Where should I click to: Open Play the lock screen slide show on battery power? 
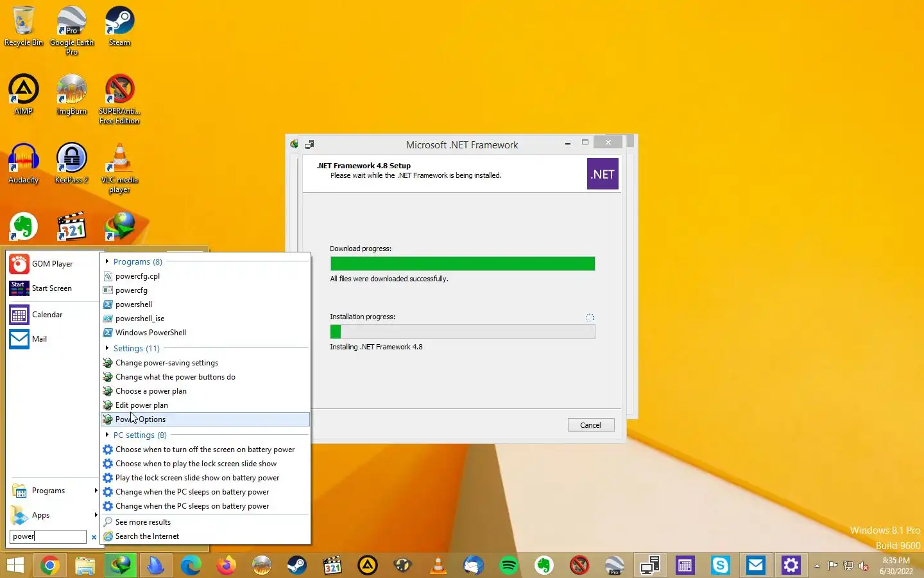click(205, 478)
